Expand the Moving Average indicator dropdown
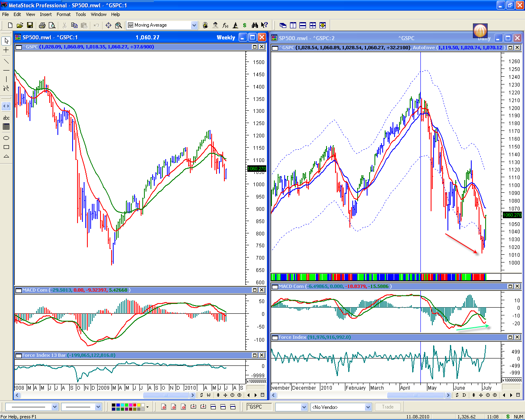 pyautogui.click(x=194, y=25)
